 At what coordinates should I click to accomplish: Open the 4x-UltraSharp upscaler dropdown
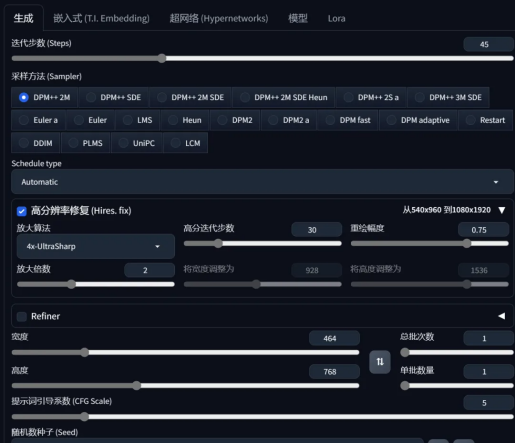(96, 246)
